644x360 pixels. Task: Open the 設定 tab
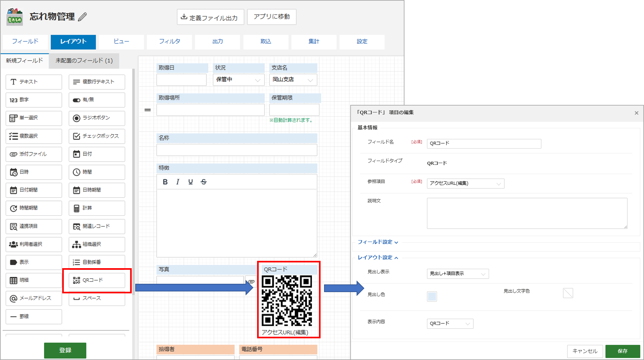362,42
